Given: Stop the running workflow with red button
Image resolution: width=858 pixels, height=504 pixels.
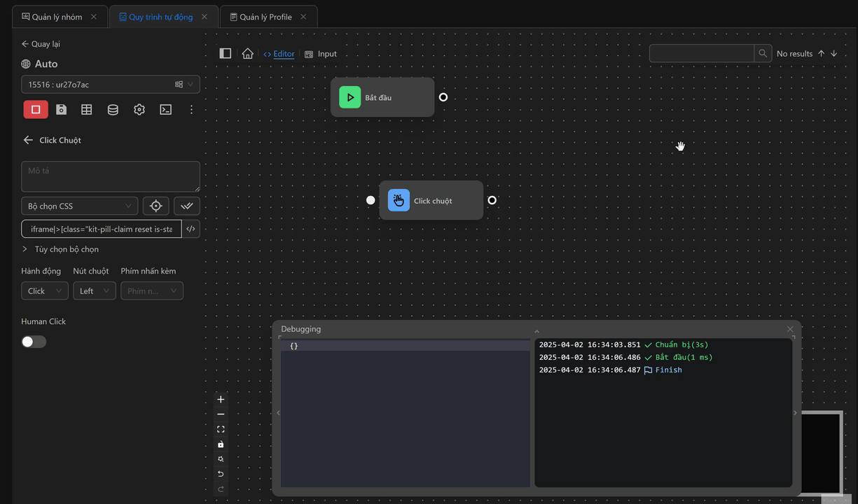Looking at the screenshot, I should point(36,110).
